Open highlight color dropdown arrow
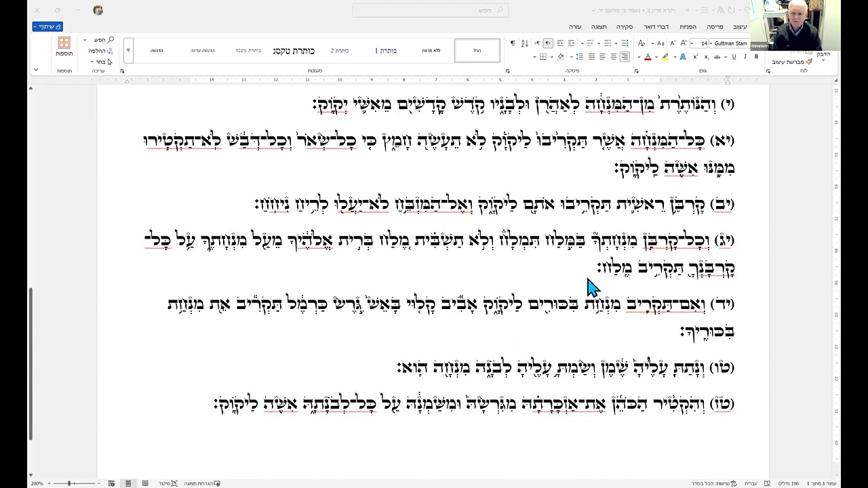The width and height of the screenshot is (868, 488). tap(656, 57)
